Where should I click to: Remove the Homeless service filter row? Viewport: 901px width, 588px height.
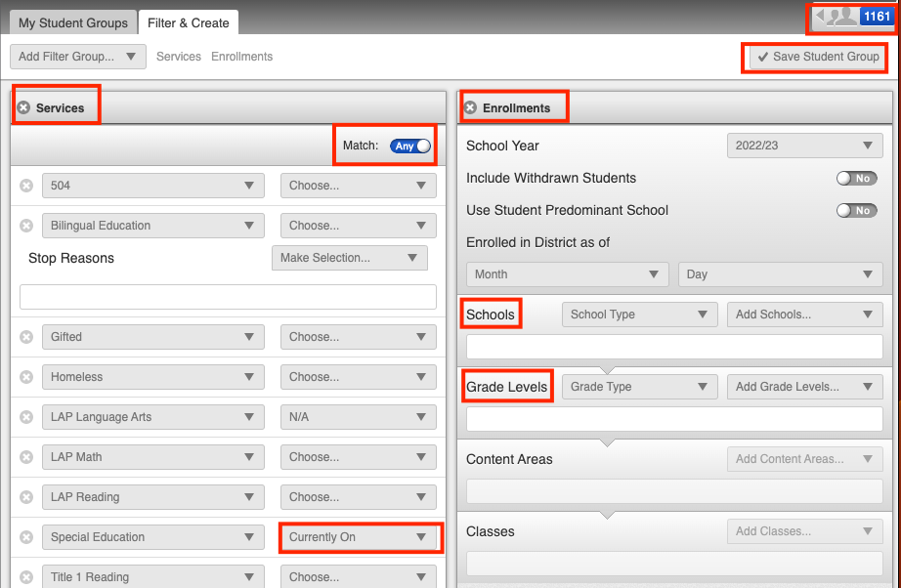(x=25, y=377)
